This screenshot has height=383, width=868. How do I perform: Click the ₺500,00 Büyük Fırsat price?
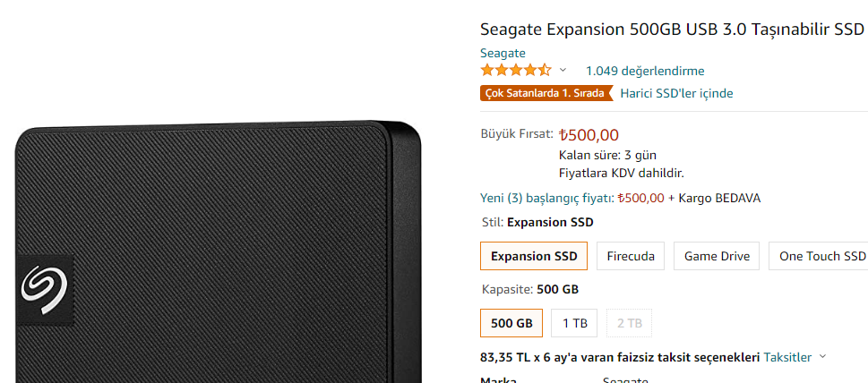[x=589, y=135]
